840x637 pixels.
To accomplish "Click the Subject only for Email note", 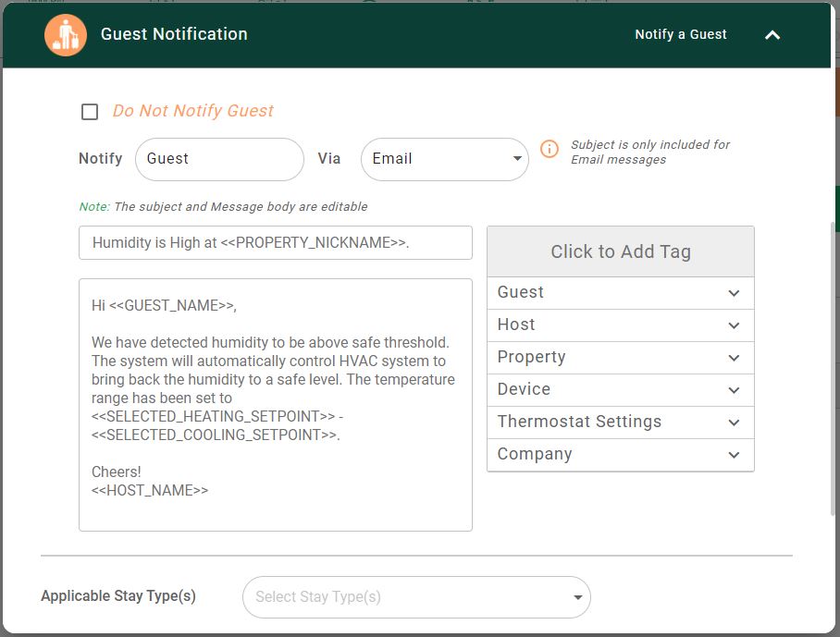I will (649, 152).
